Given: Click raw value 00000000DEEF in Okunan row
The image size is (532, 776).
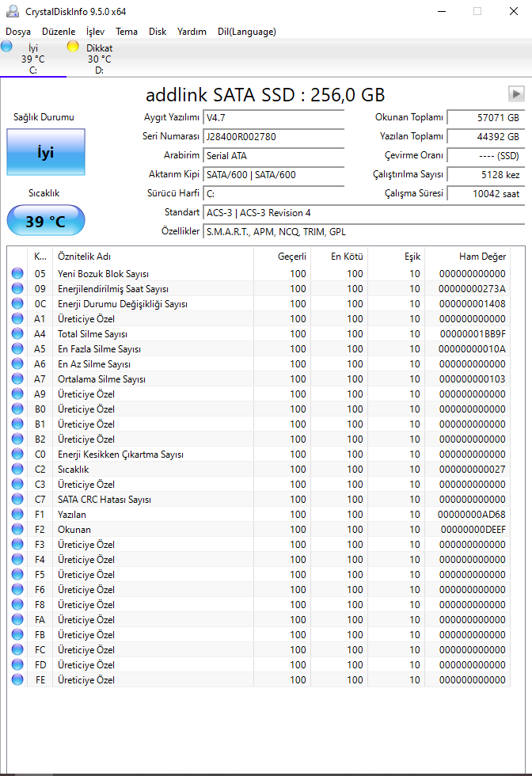Looking at the screenshot, I should (473, 529).
